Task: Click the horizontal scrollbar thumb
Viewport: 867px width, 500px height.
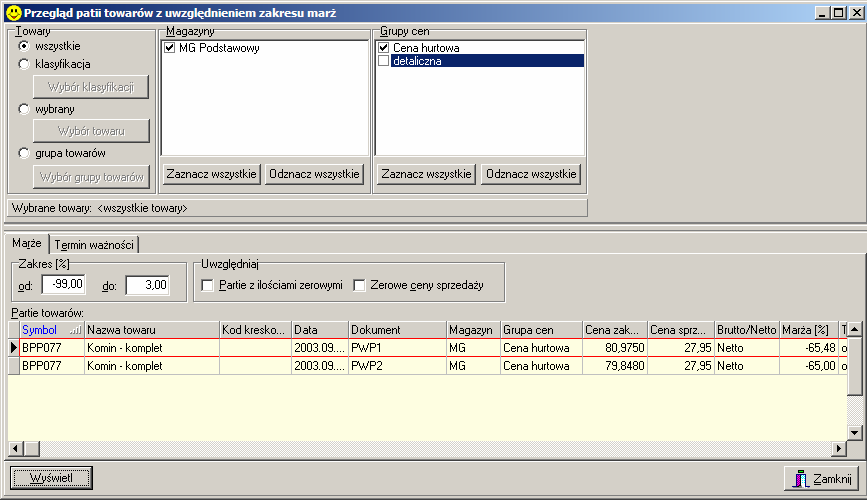Action: click(32, 449)
